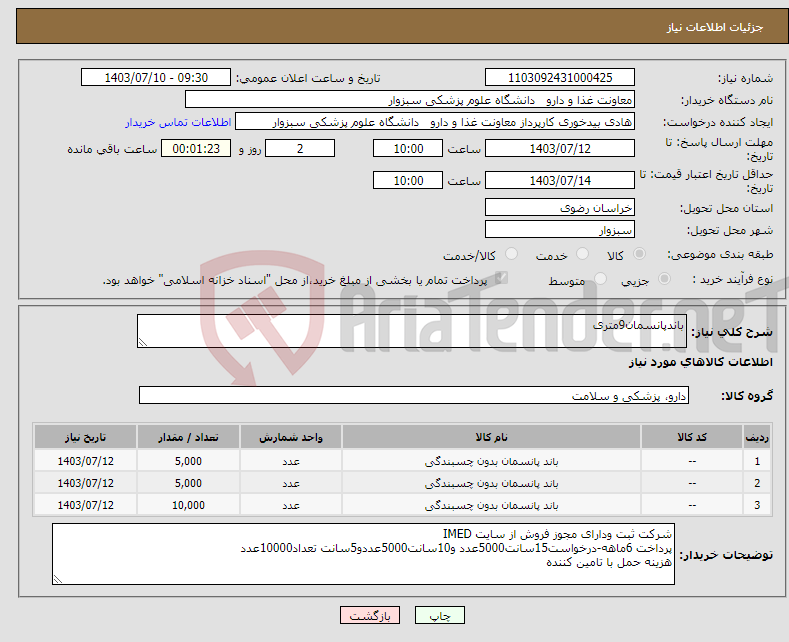789x642 pixels.
Task: Select the جزیی purchase type radio
Action: click(664, 279)
